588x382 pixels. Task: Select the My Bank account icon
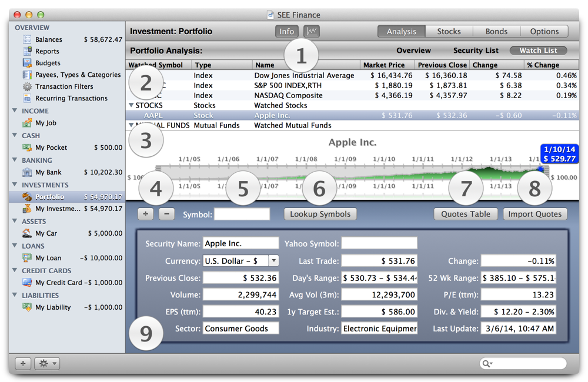(27, 172)
